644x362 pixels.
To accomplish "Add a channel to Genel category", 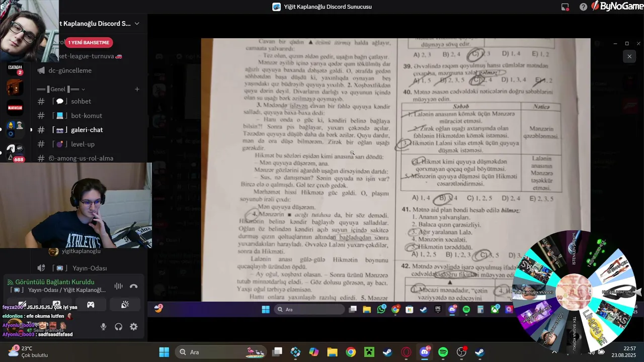I will 137,89.
